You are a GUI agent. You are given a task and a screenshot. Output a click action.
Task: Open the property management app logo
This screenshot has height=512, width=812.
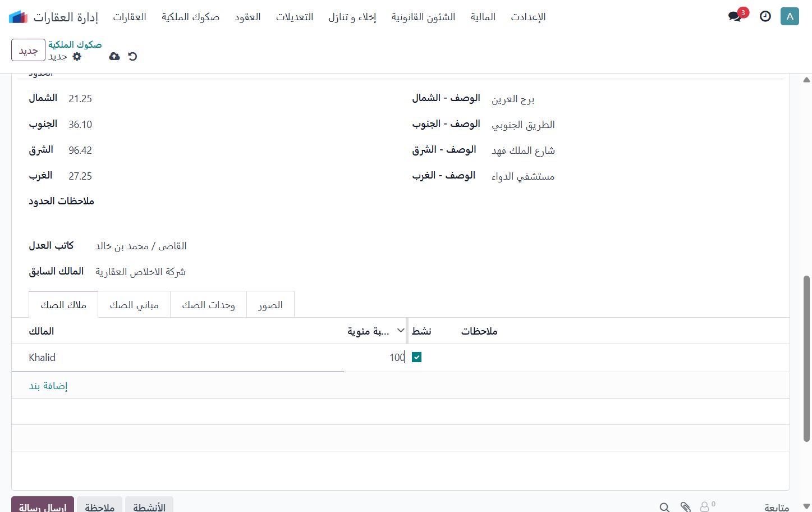19,17
